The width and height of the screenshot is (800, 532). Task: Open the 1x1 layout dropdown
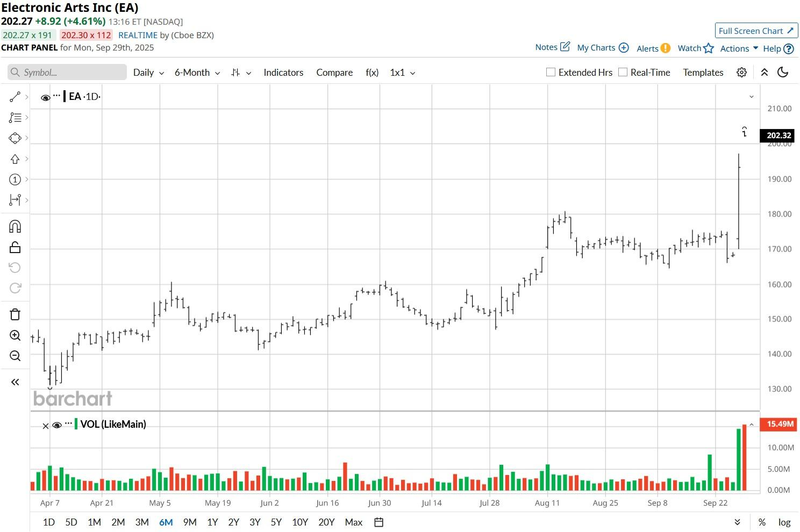[402, 73]
